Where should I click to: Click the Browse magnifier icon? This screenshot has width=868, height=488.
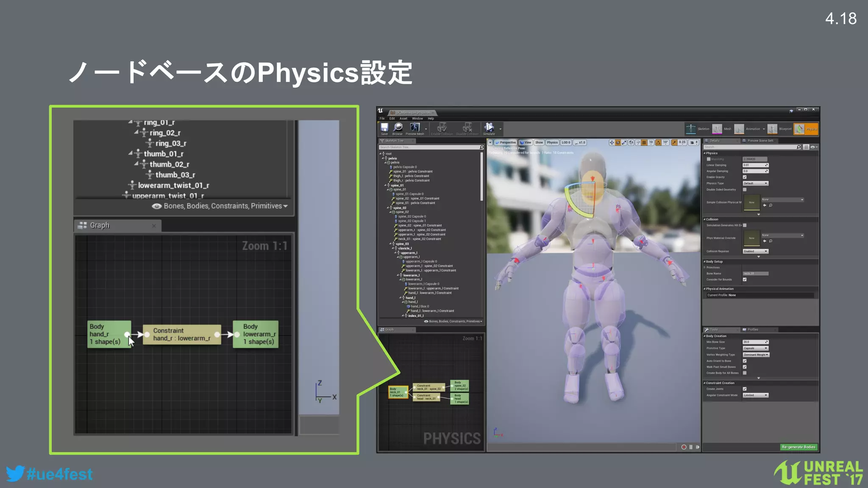click(398, 127)
